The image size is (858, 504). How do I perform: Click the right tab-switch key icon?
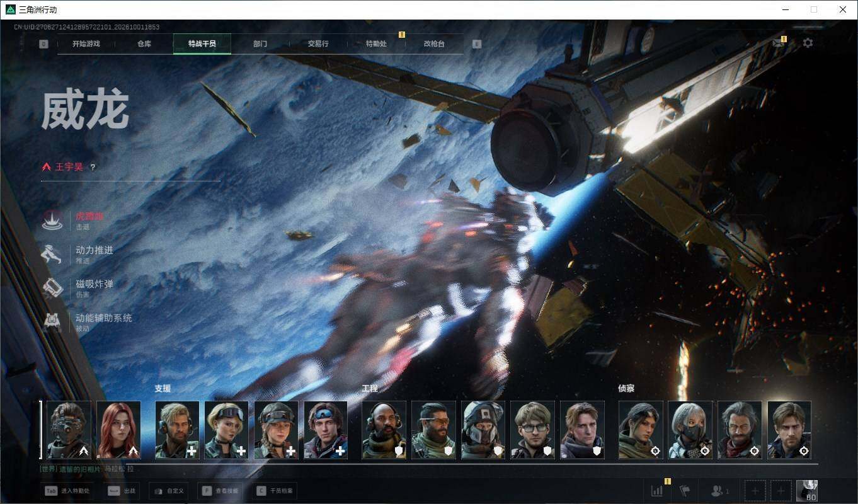point(477,44)
